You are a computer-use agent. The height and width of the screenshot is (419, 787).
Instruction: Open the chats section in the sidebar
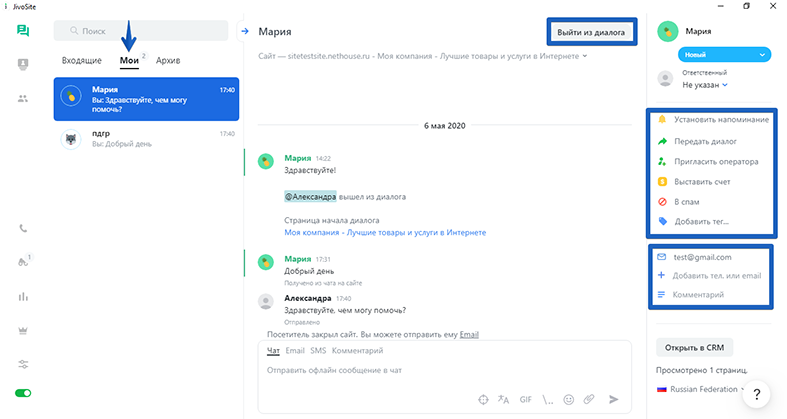[x=23, y=31]
